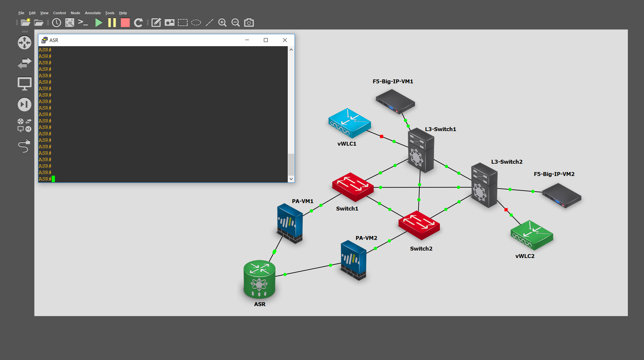Screen dimensions: 644x360
Task: Open the Tools menu
Action: (110, 13)
